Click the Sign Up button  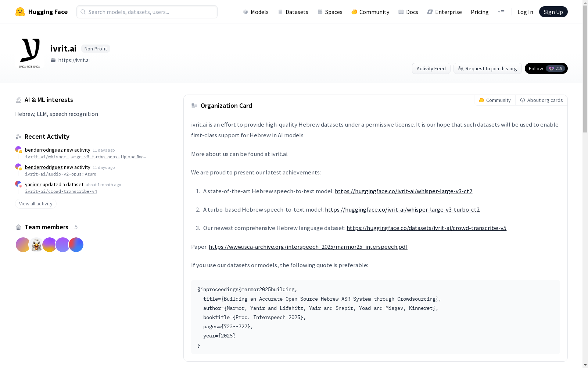553,12
